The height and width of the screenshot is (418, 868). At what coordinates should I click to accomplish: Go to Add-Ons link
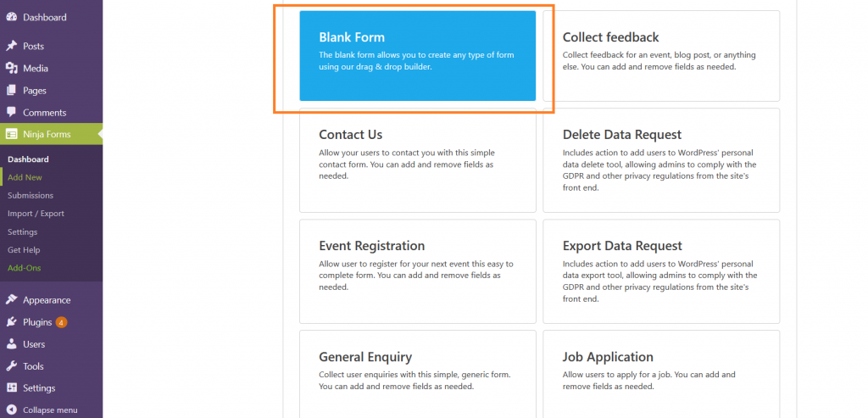[25, 268]
